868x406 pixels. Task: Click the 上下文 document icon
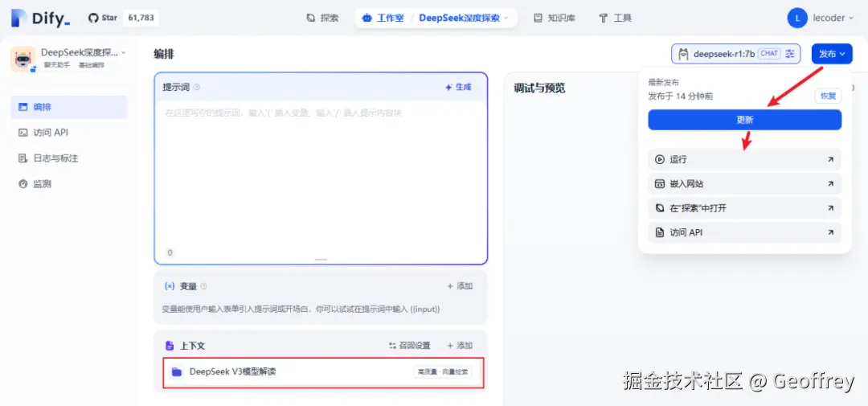(x=170, y=345)
